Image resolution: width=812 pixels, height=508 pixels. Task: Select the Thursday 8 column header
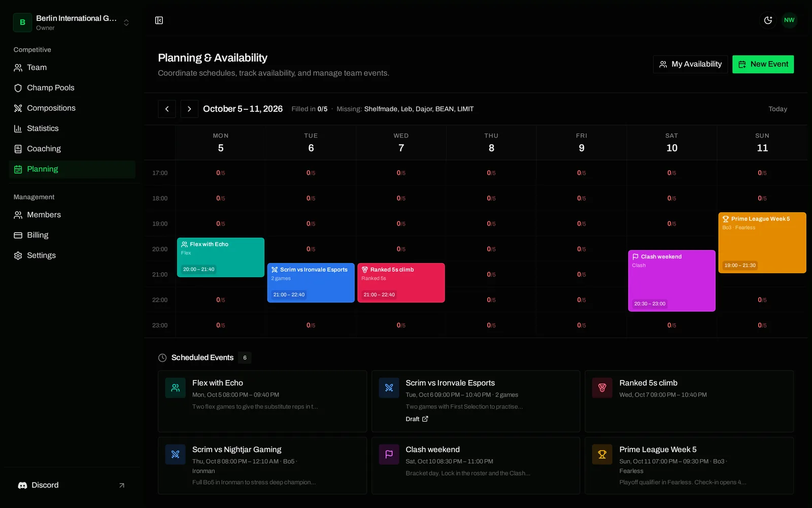click(491, 143)
